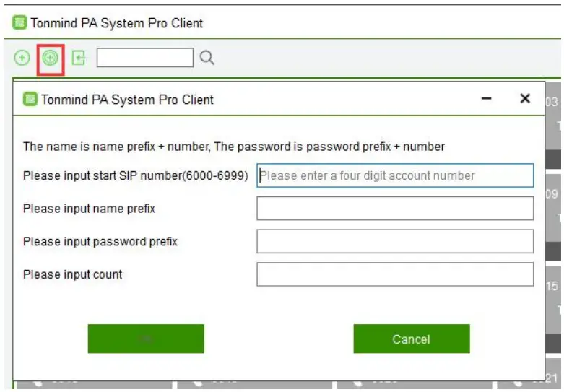Minimize the batch add dialog
564x392 pixels.
tap(487, 99)
